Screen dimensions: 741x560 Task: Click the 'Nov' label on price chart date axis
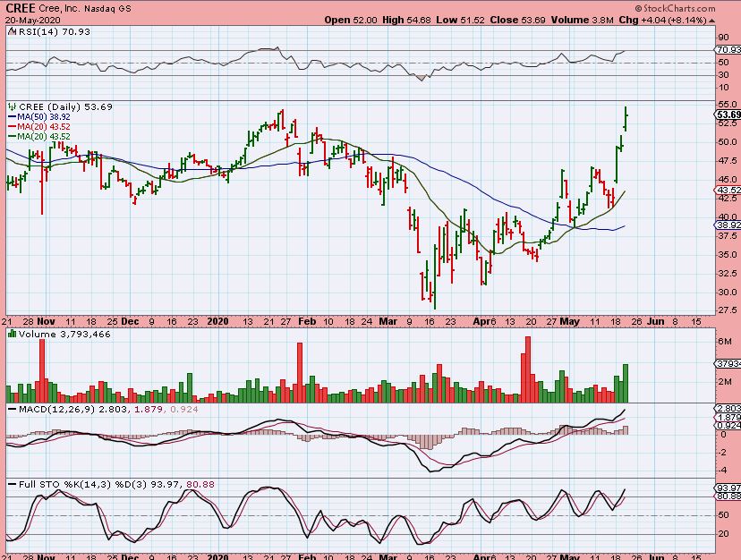pyautogui.click(x=46, y=321)
